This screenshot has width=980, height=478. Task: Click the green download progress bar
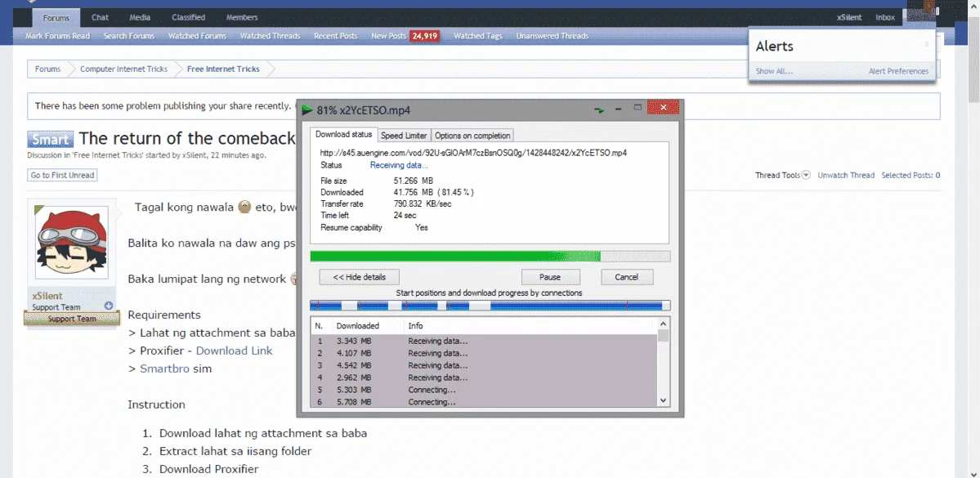point(490,257)
